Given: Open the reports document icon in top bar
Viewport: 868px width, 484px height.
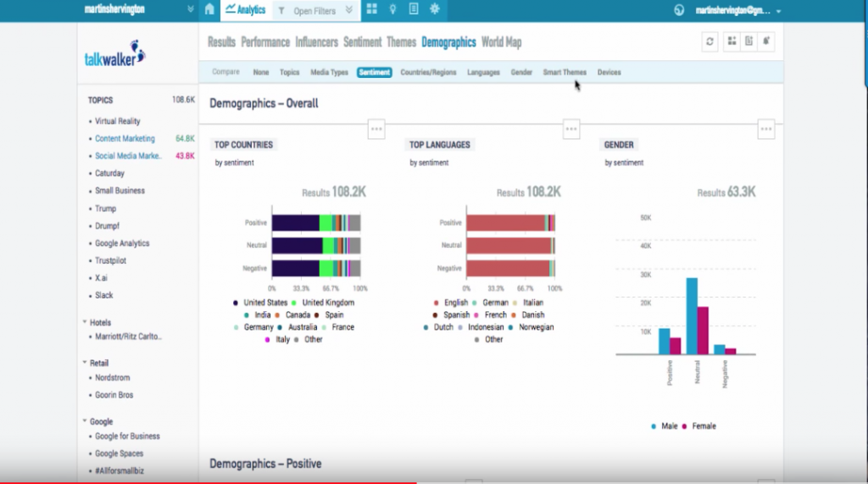Looking at the screenshot, I should pos(414,8).
